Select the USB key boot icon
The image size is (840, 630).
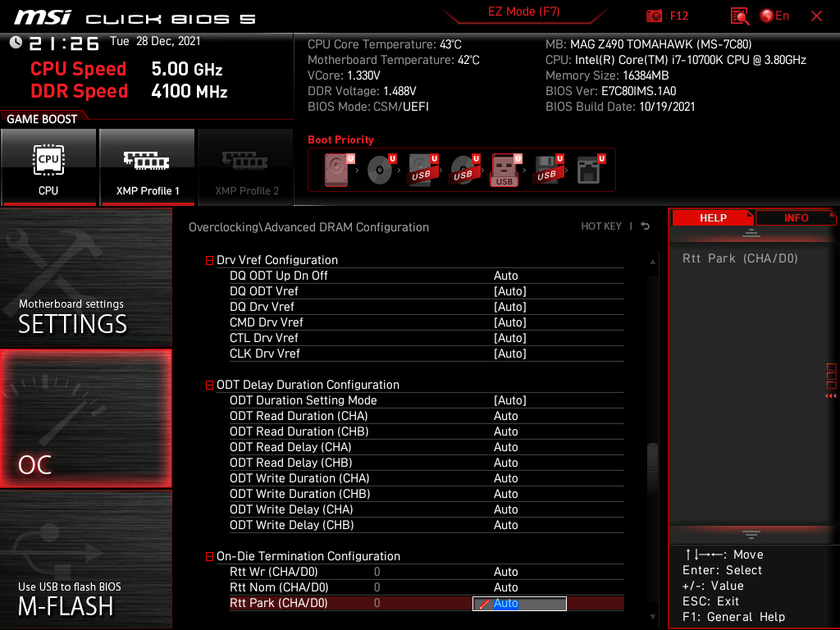[505, 170]
